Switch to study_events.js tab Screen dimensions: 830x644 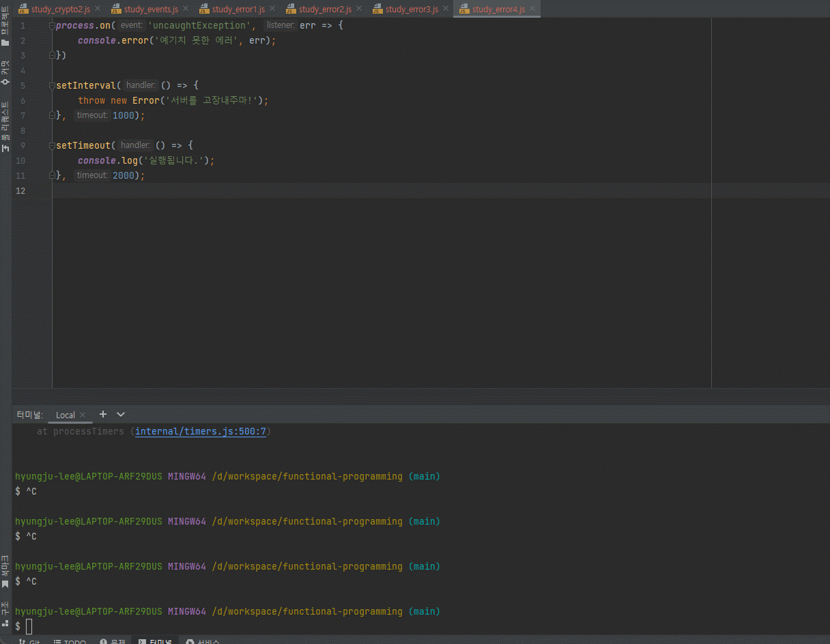click(150, 10)
